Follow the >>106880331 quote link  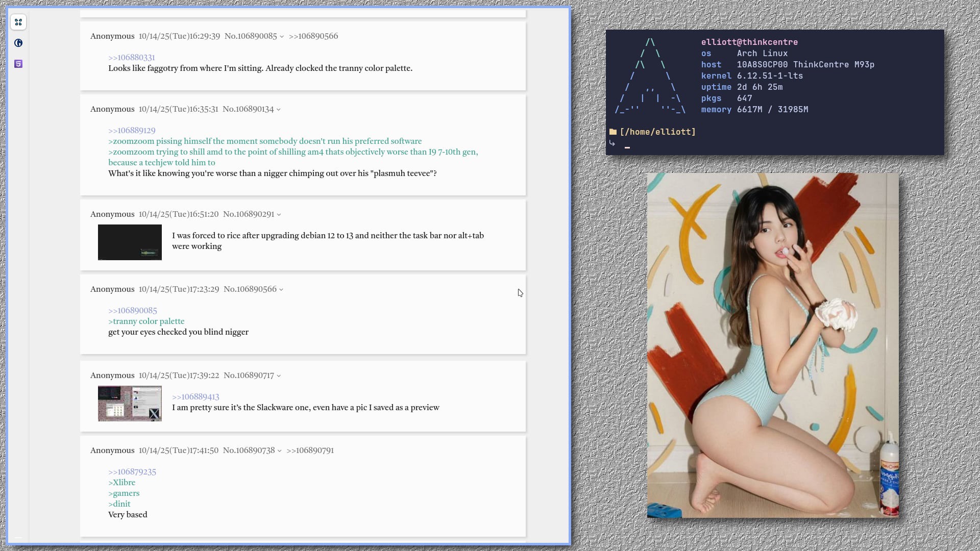pyautogui.click(x=131, y=58)
